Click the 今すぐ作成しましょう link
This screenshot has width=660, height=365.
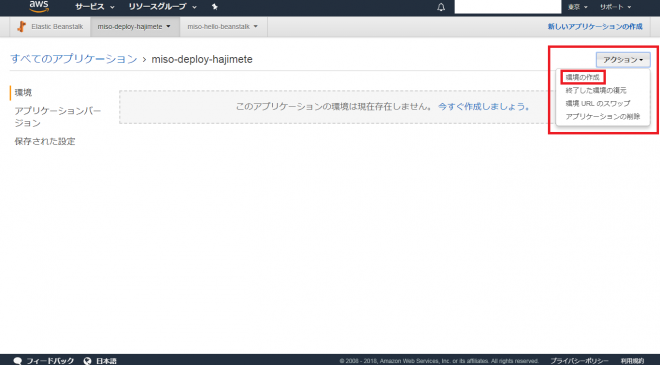pos(484,107)
